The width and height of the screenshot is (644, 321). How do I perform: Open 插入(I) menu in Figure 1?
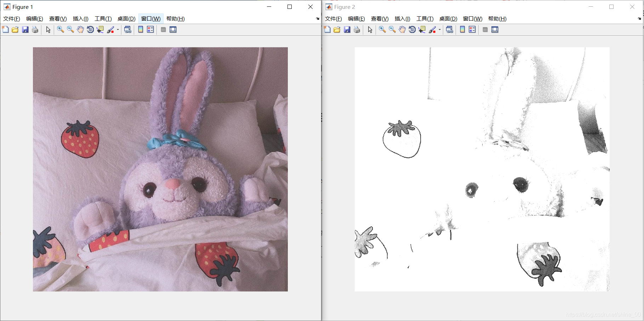81,19
